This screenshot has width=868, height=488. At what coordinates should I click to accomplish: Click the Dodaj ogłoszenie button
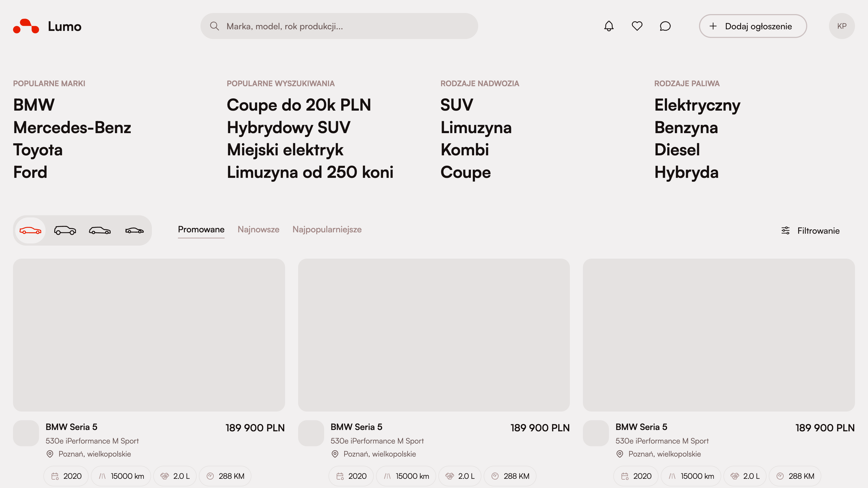[x=753, y=26]
